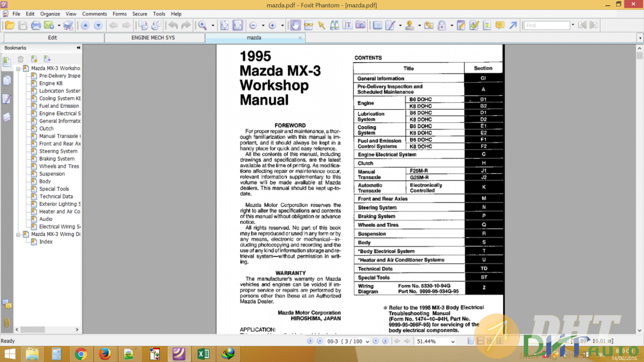Screen dimensions: 644x362
Task: Open the File menu
Action: [16, 14]
